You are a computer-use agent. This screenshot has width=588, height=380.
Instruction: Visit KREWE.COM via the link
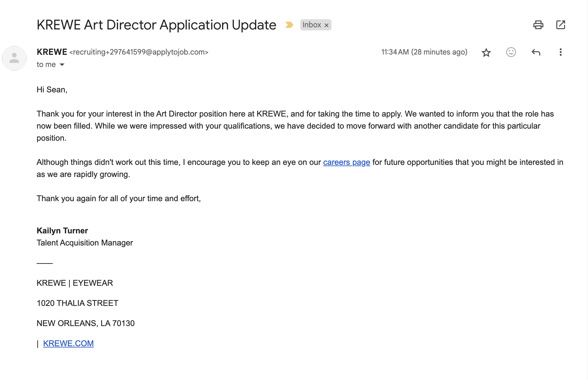(x=68, y=343)
